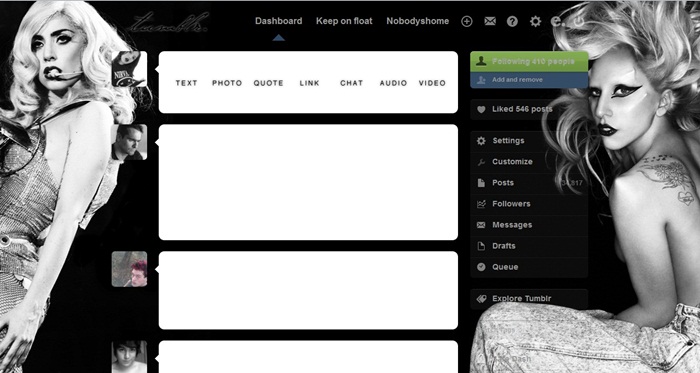Create a new AUDIO post
Viewport: 700px width, 373px height.
(x=393, y=83)
